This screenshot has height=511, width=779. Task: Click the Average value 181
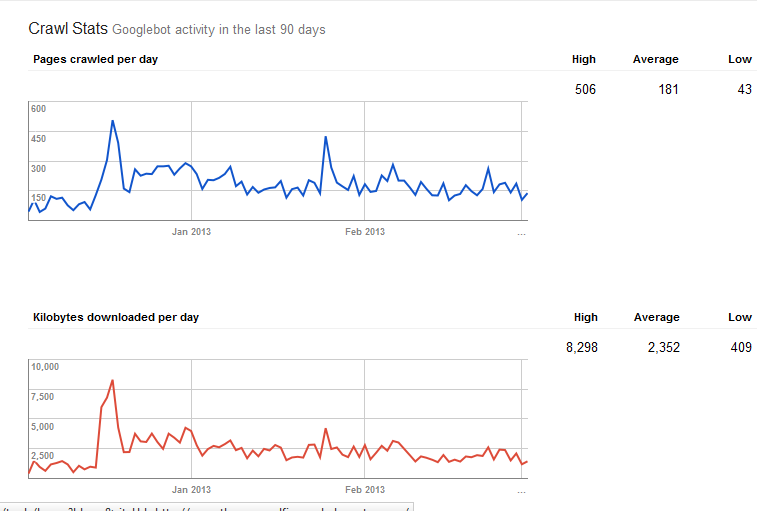click(667, 89)
